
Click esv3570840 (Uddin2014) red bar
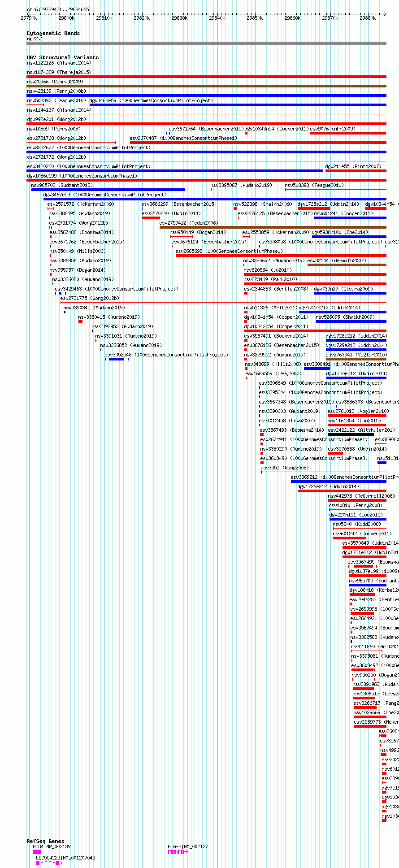pyautogui.click(x=151, y=218)
